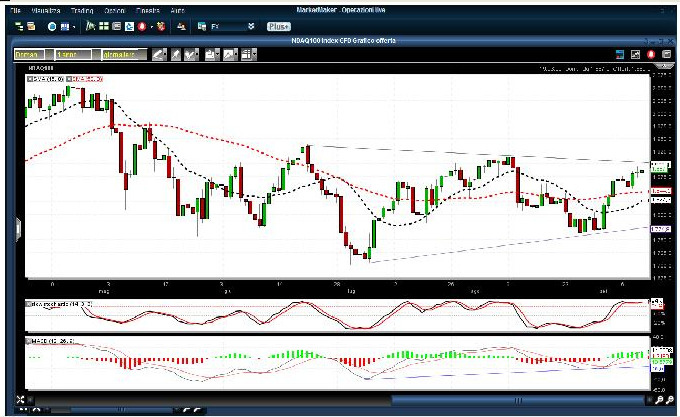Image resolution: width=680 pixels, height=417 pixels.
Task: Click the Plus+ button
Action: click(279, 27)
